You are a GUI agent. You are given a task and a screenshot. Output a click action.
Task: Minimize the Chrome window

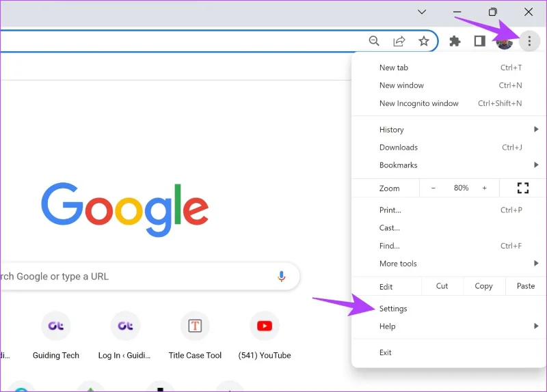point(457,12)
